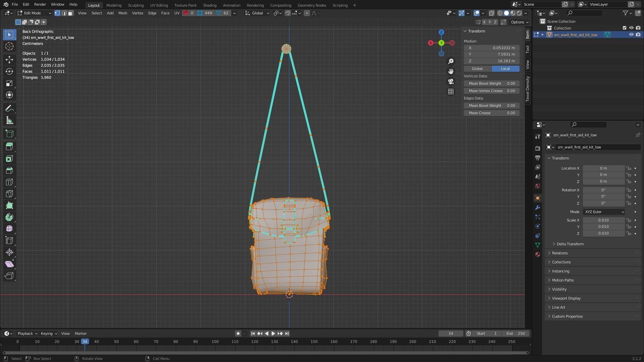The height and width of the screenshot is (362, 644).
Task: Select the Loop Cut tool
Action: [9, 182]
